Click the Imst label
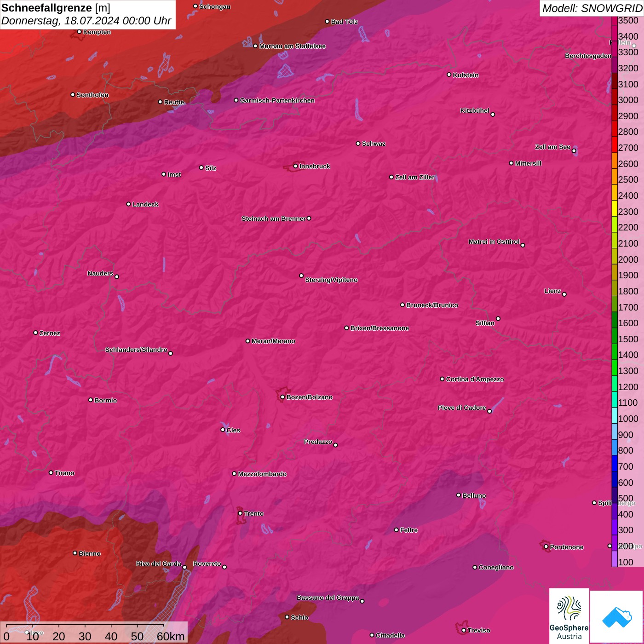Image resolution: width=644 pixels, height=644 pixels. (x=174, y=174)
